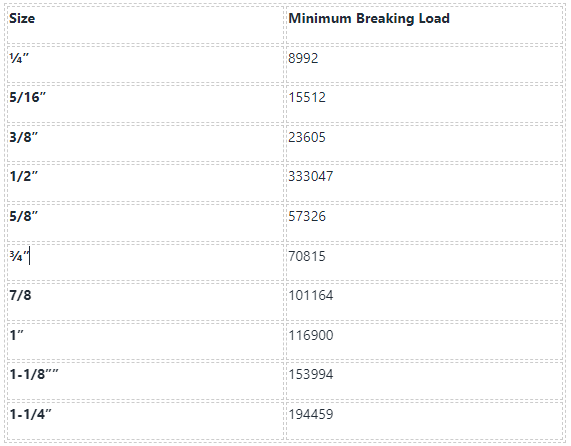
Task: Place cursor in the ¾″ cell
Action: coord(145,262)
